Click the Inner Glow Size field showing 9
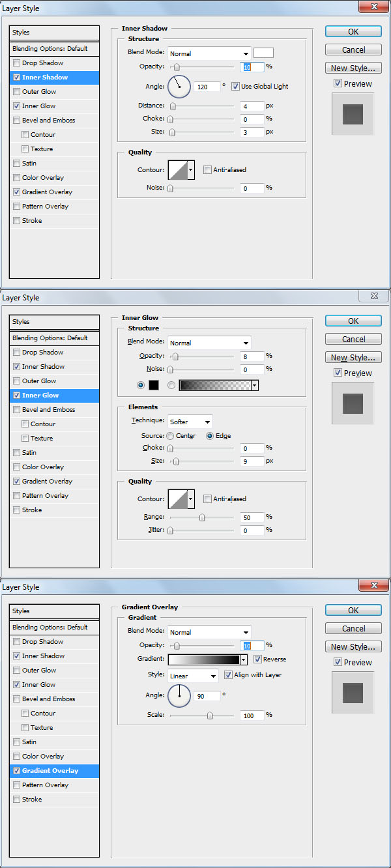391x868 pixels. tap(252, 461)
